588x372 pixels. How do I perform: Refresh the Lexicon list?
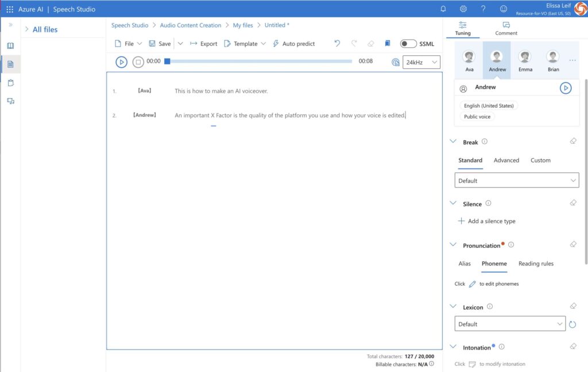[x=572, y=324]
